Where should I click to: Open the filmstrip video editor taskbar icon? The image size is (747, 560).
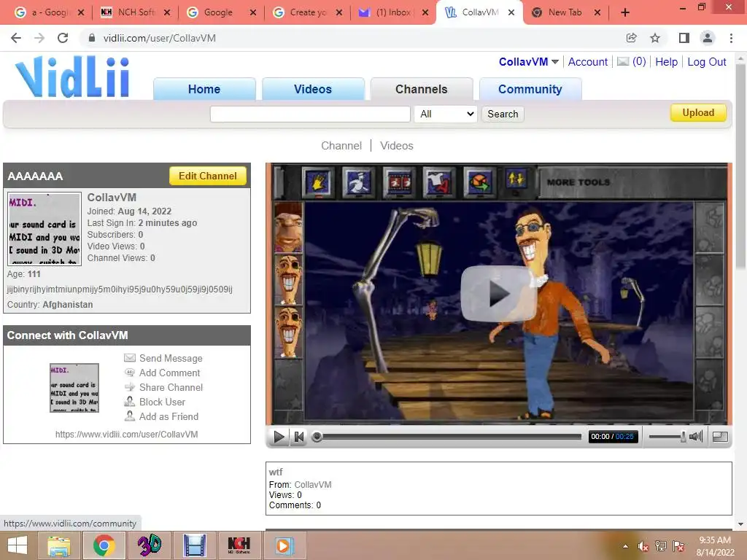click(x=194, y=545)
